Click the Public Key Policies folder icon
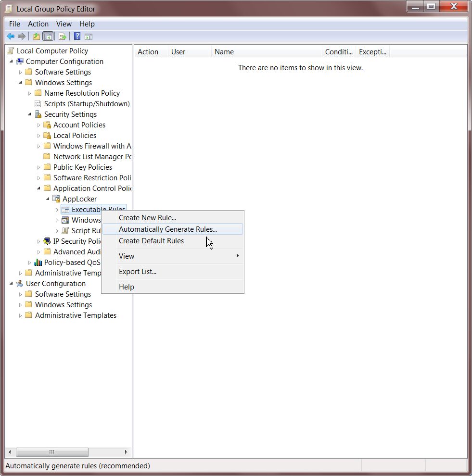The image size is (472, 476). (47, 167)
